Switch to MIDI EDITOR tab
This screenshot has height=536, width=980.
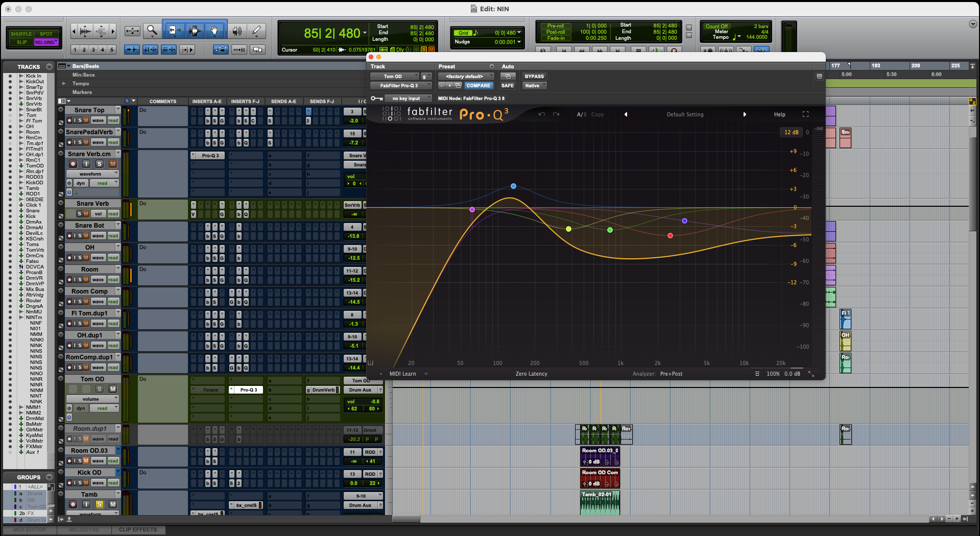pos(29,530)
